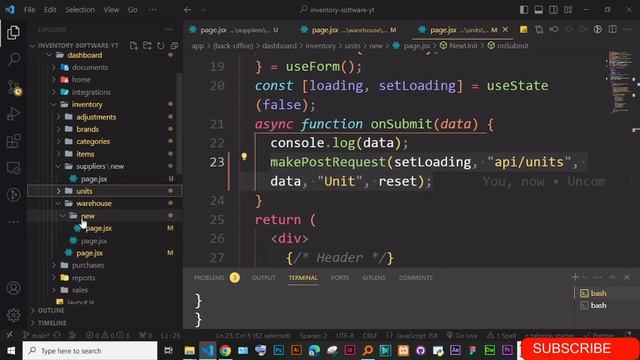Open editor More Actions ellipsis
This screenshot has width=640, height=360.
627,29
